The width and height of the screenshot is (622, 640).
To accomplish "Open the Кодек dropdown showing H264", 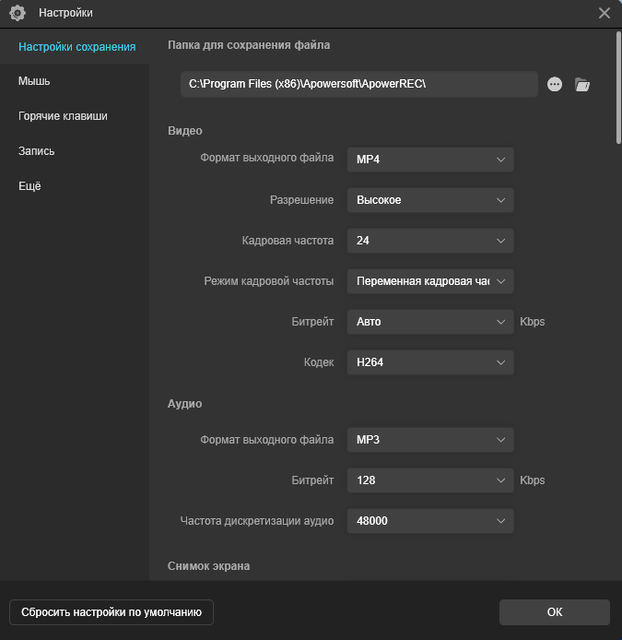I will (430, 362).
